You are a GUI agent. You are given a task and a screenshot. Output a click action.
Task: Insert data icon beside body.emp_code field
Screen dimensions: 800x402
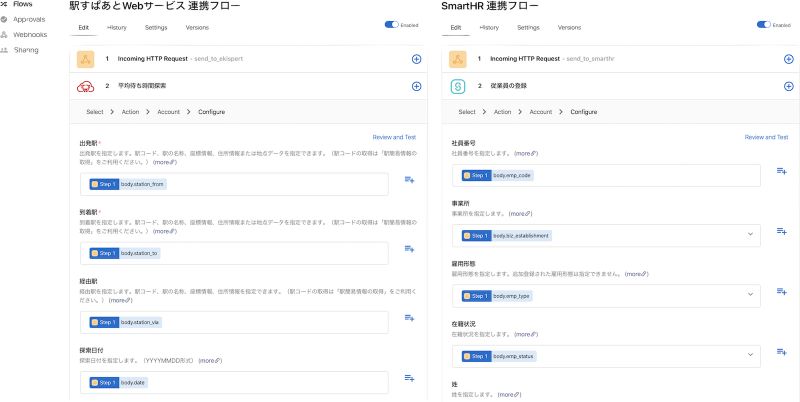pyautogui.click(x=782, y=171)
